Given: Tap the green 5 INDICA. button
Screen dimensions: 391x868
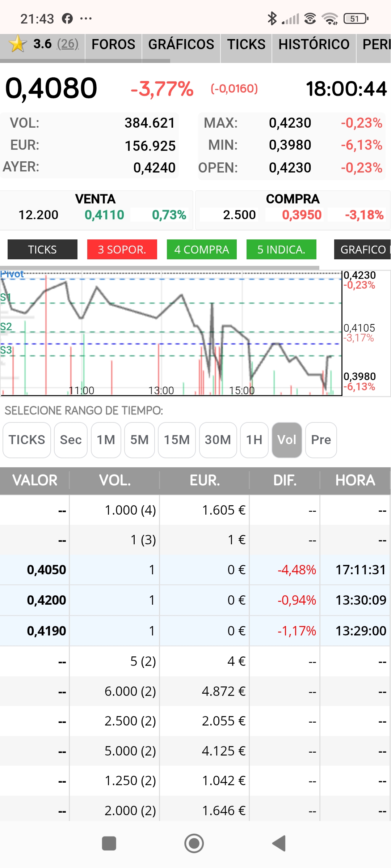Looking at the screenshot, I should pyautogui.click(x=281, y=250).
